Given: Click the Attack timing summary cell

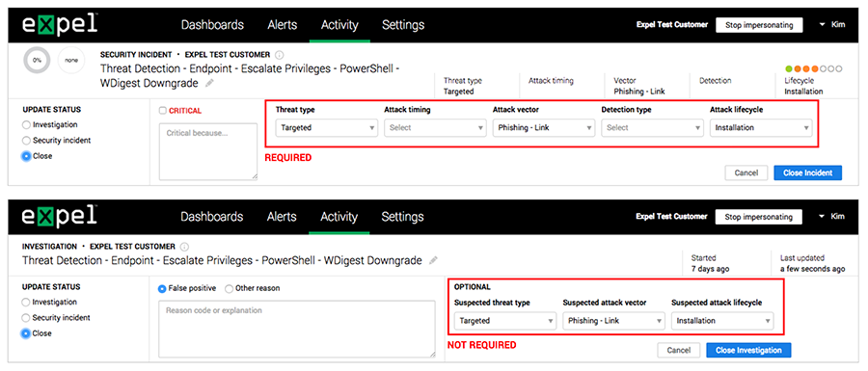Looking at the screenshot, I should (x=551, y=81).
